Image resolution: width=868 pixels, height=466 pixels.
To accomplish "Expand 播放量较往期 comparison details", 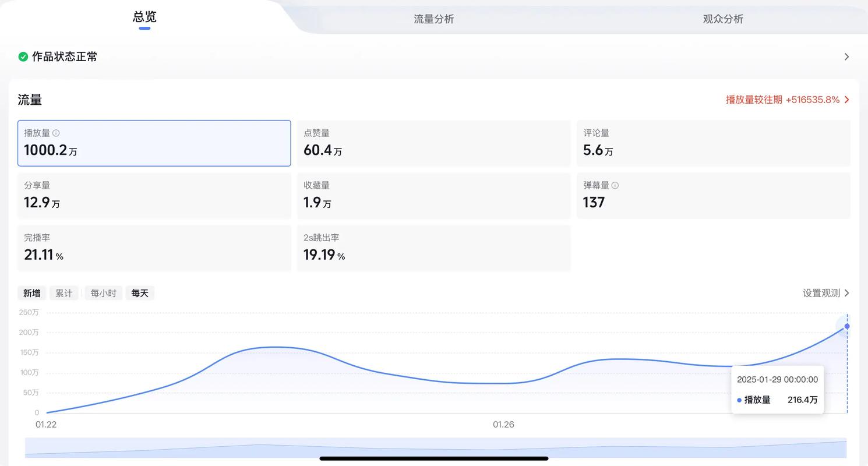I will pyautogui.click(x=786, y=99).
